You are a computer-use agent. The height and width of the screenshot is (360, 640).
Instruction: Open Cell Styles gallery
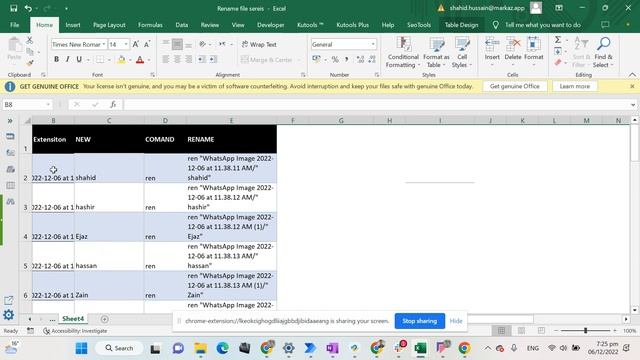[462, 52]
